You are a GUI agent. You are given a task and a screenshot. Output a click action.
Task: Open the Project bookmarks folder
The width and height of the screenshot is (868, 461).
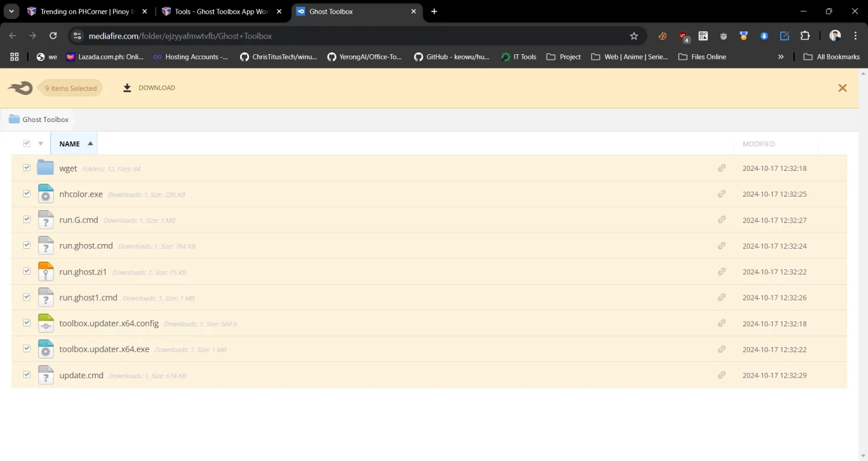pos(564,57)
